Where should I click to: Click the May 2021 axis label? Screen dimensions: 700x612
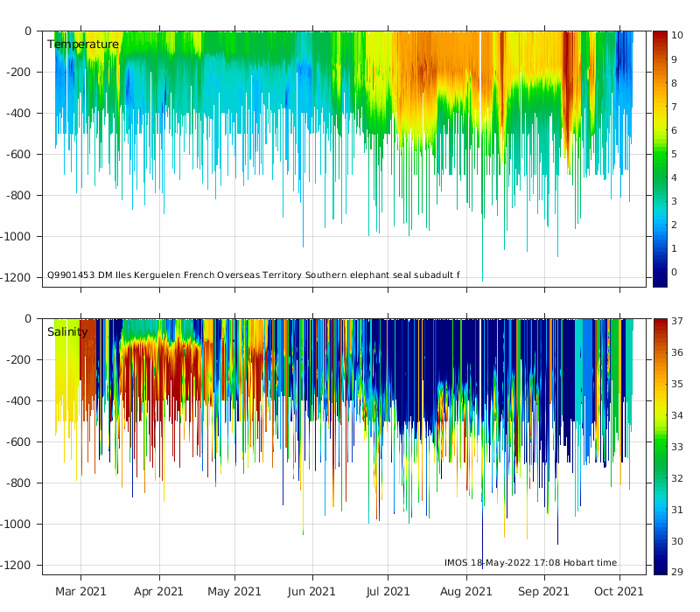tap(234, 592)
